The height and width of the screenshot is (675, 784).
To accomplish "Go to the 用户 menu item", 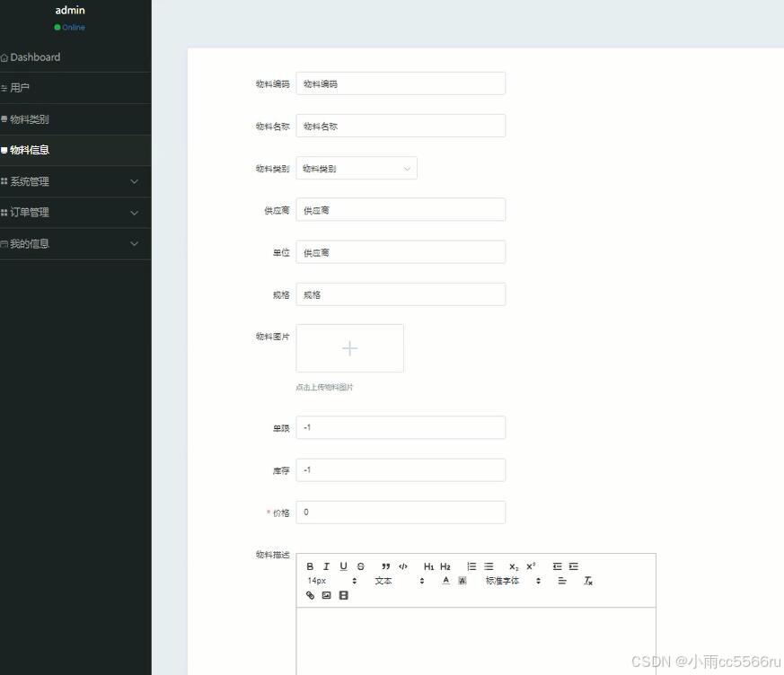I will tap(75, 88).
